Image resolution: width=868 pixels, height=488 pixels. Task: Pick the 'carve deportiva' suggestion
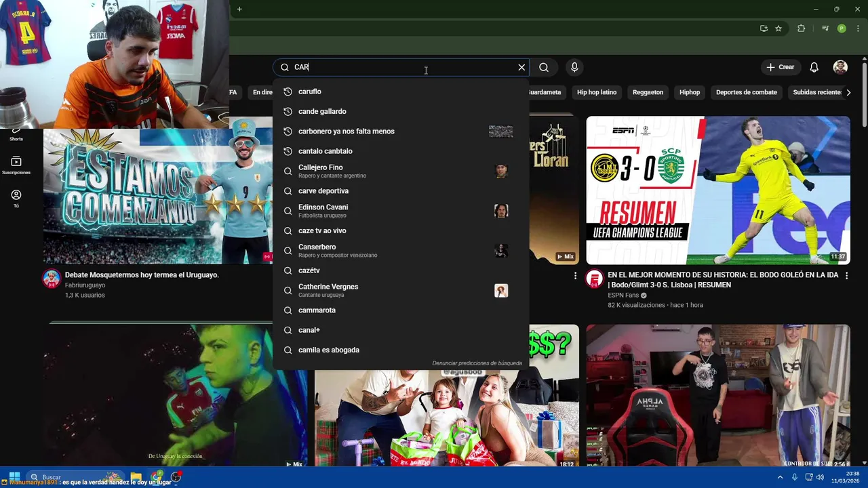click(x=401, y=191)
